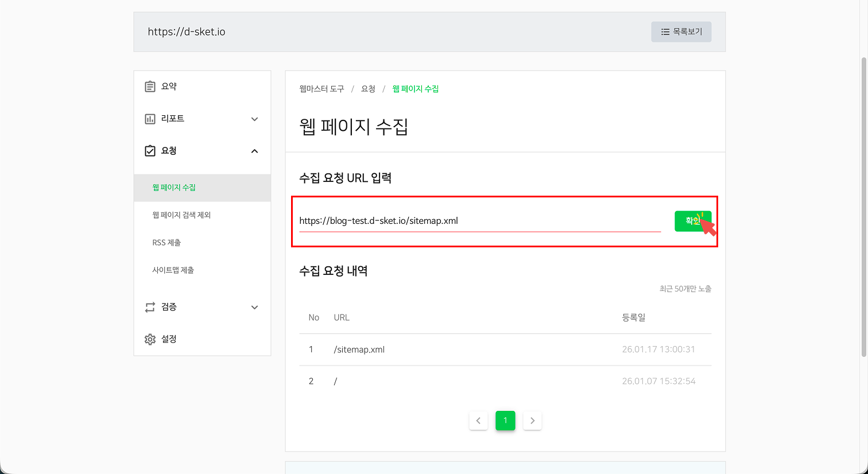Go to the 웹마스터 도구 breadcrumb link
Viewport: 868px width, 474px height.
[x=321, y=89]
